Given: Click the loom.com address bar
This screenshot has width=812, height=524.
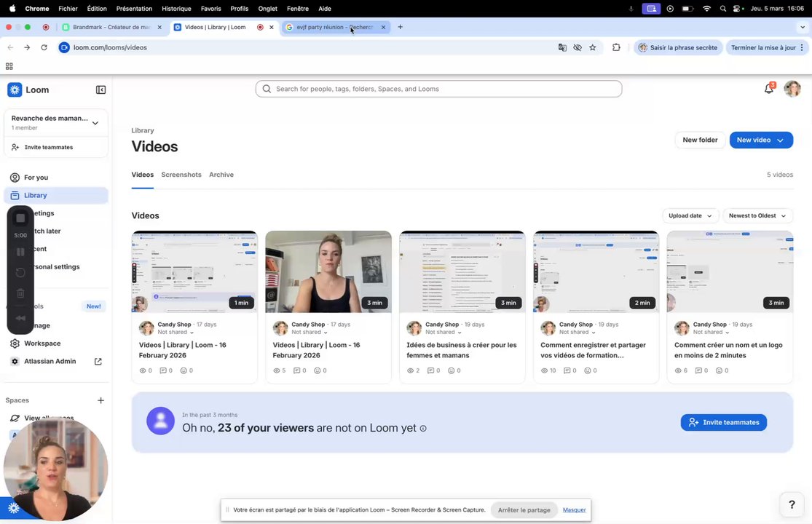Looking at the screenshot, I should click(306, 47).
